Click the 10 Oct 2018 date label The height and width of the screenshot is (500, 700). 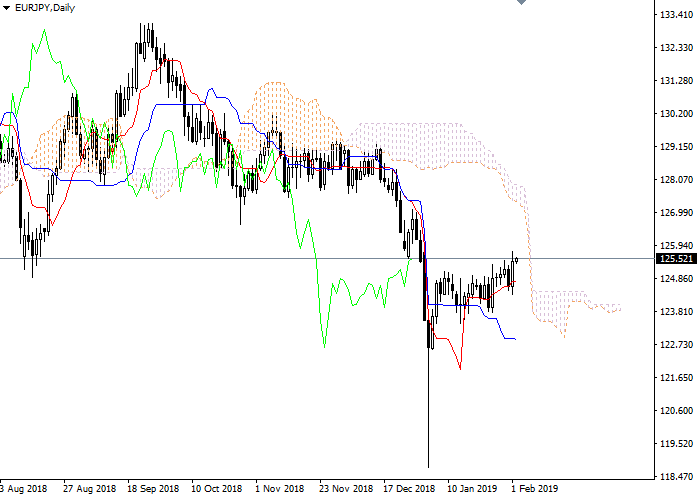pyautogui.click(x=217, y=489)
